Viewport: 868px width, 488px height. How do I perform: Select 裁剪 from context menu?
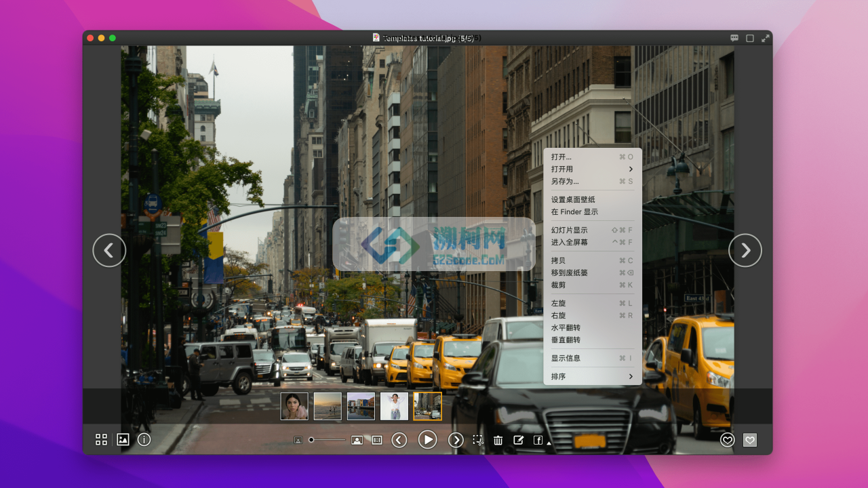(593, 285)
